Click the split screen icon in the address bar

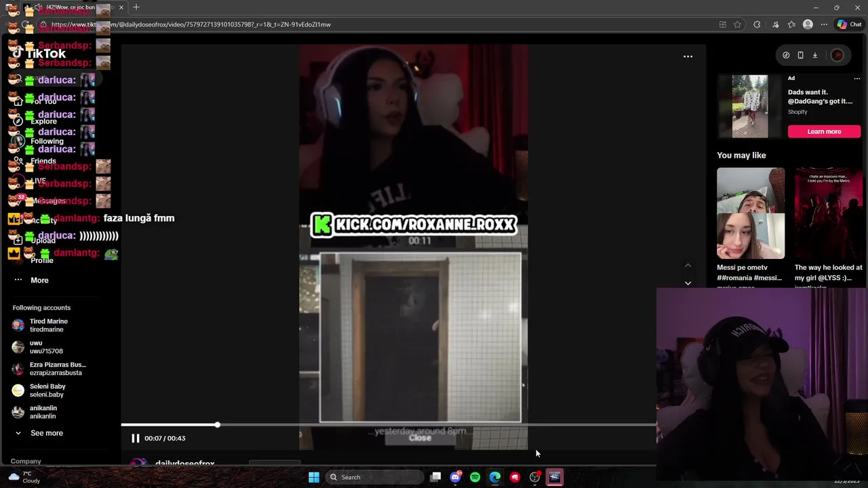pos(723,24)
